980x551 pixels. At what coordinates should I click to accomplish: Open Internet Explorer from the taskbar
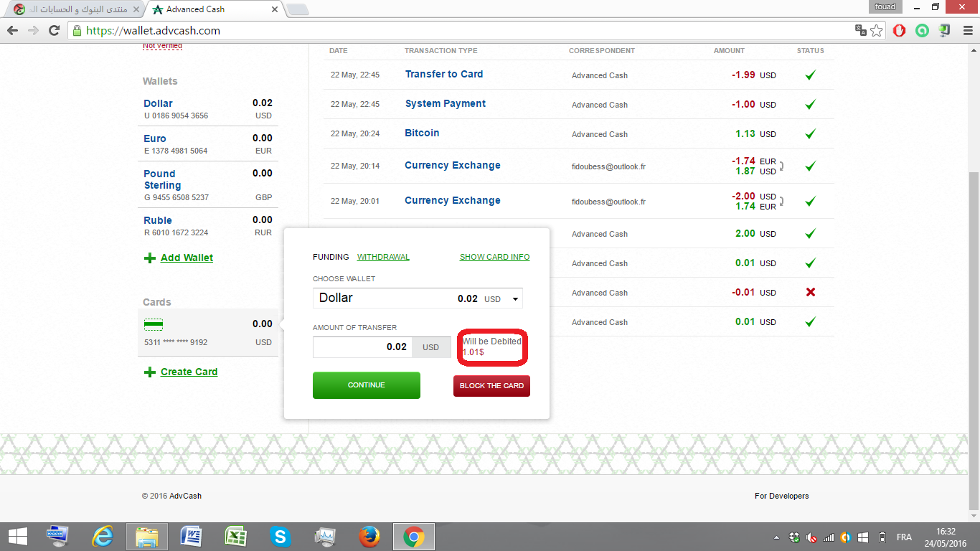coord(103,537)
